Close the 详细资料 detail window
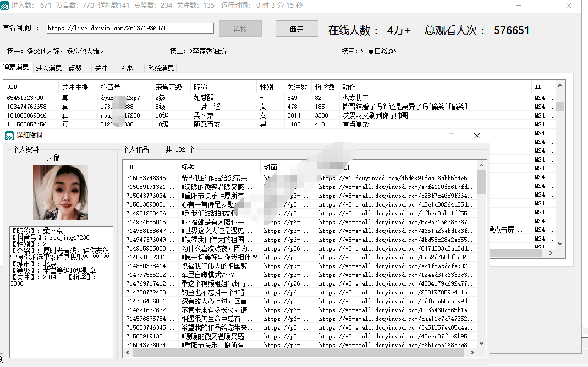 [476, 136]
